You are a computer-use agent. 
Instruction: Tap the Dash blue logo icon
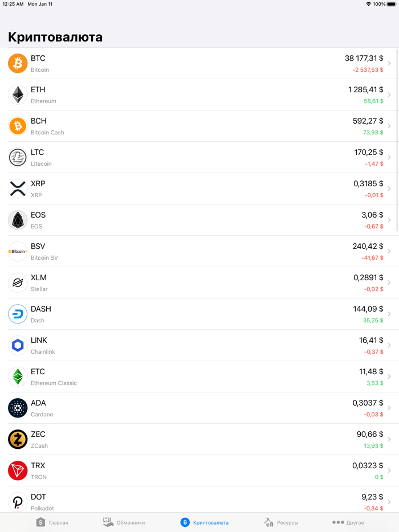(18, 314)
